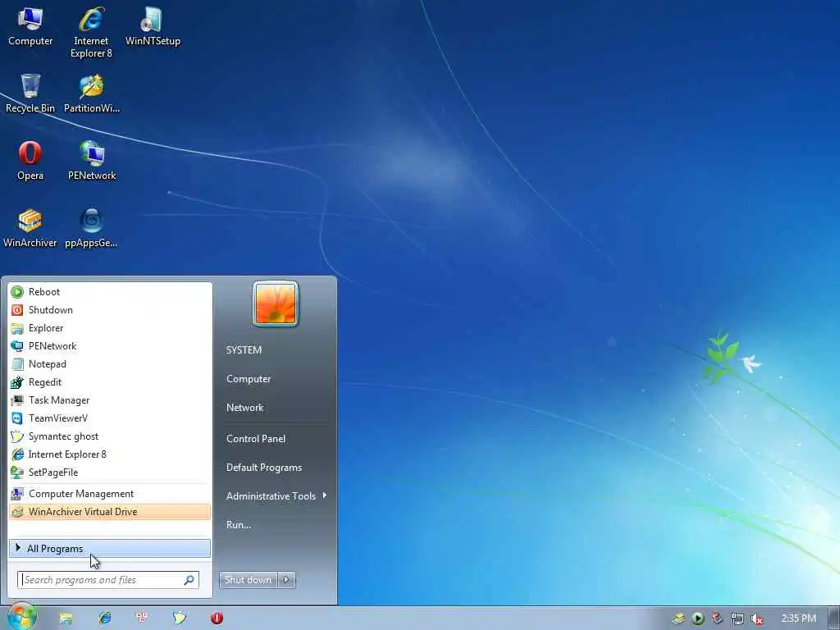
Task: Open the Explorer folder taskbar icon
Action: click(x=66, y=619)
